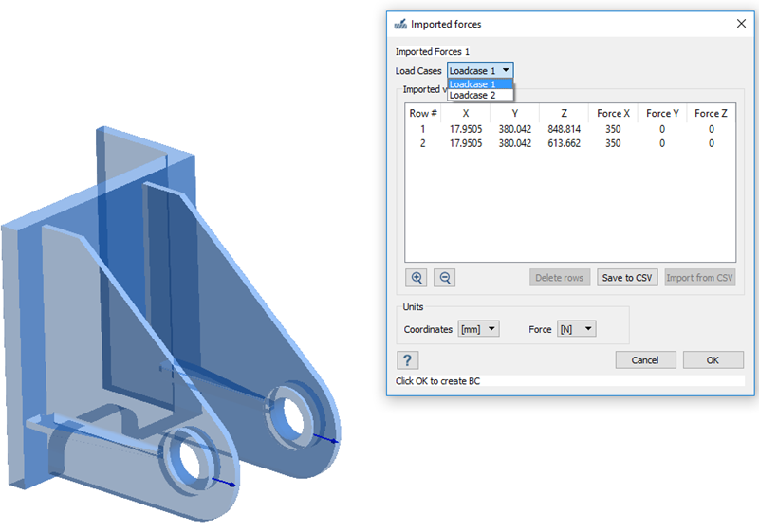The width and height of the screenshot is (759, 532).
Task: Cancel the imported forces dialog
Action: point(645,360)
